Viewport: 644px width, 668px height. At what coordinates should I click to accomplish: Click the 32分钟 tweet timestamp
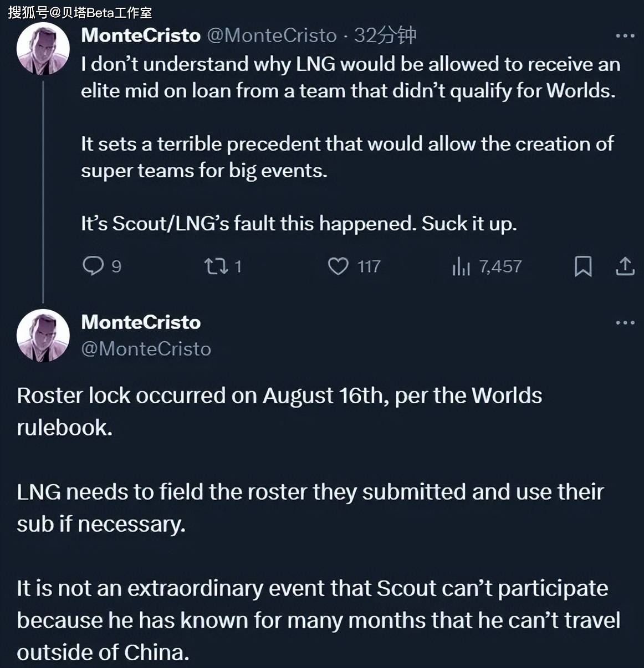point(385,35)
